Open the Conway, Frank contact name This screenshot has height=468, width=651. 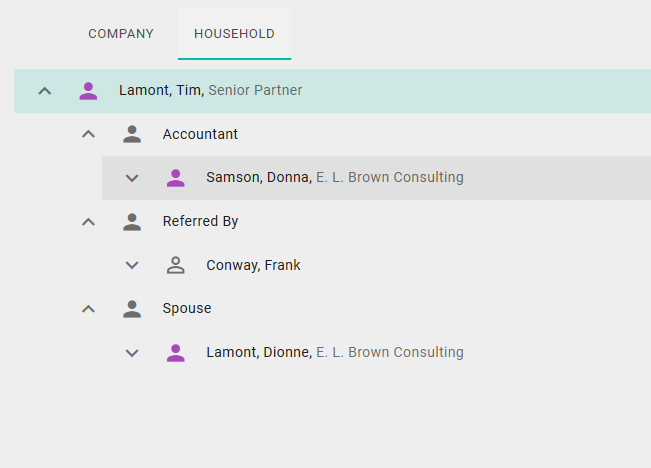pyautogui.click(x=253, y=265)
